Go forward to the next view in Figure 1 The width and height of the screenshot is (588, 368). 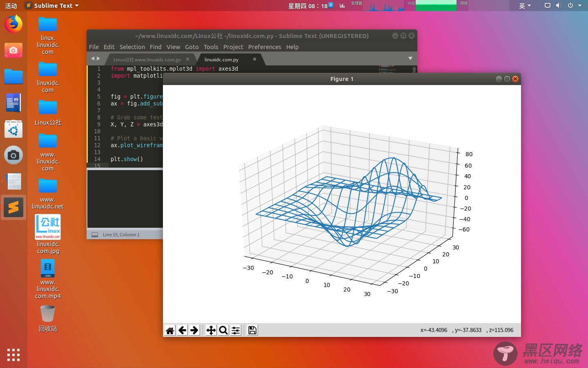pyautogui.click(x=194, y=330)
